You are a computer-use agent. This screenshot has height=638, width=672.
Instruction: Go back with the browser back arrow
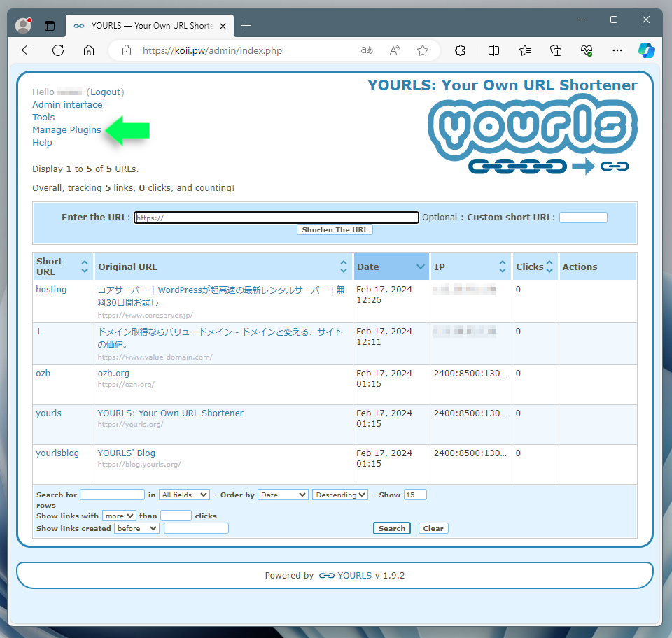[x=27, y=50]
